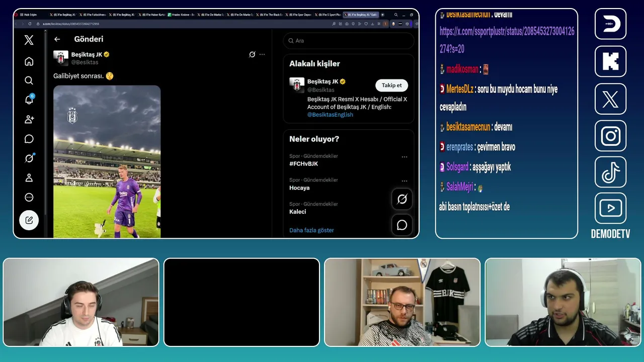Open the ssportplustr status link in chat

(507, 40)
